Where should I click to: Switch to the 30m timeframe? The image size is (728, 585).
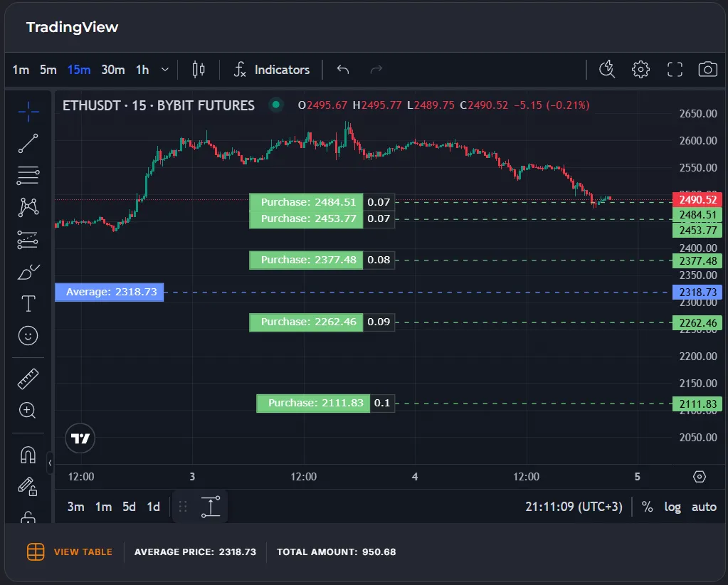[x=112, y=69]
